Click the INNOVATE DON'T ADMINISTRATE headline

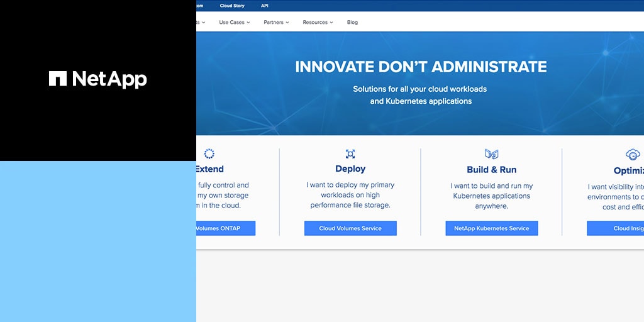pos(421,67)
